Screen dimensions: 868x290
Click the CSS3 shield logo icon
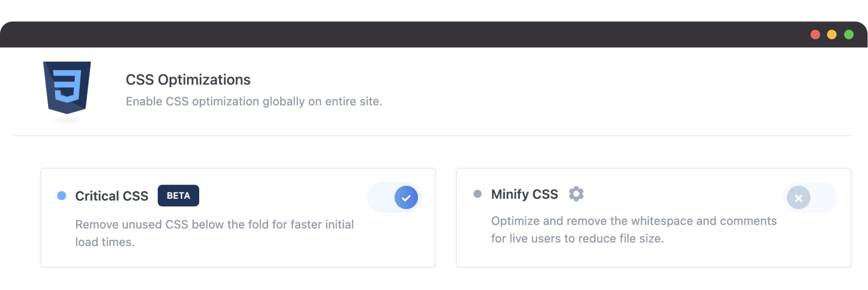(67, 87)
